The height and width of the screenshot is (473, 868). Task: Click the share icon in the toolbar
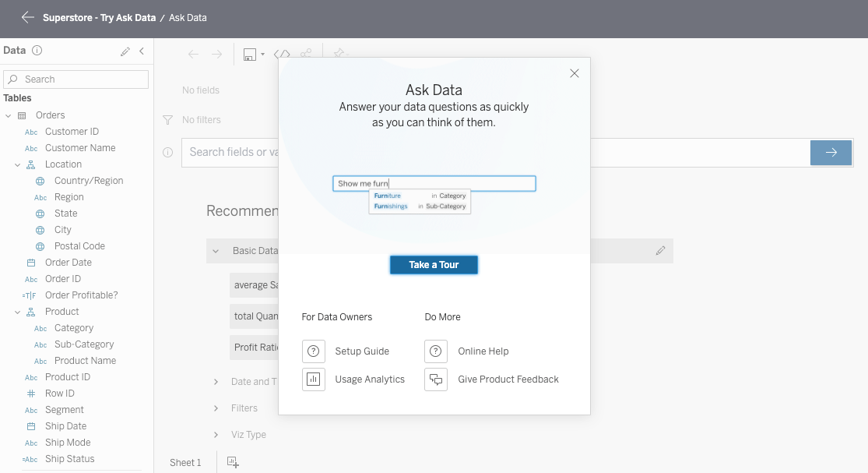(x=305, y=53)
